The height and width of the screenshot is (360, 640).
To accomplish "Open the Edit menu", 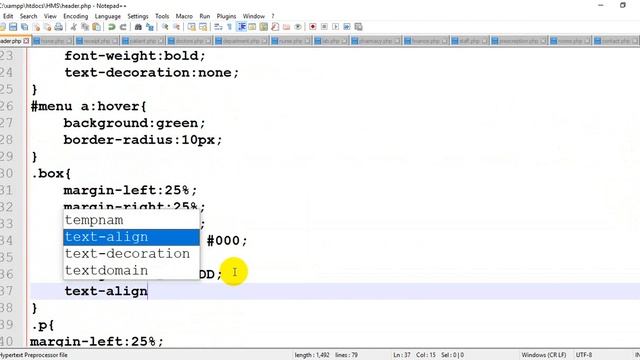I will pyautogui.click(x=8, y=16).
